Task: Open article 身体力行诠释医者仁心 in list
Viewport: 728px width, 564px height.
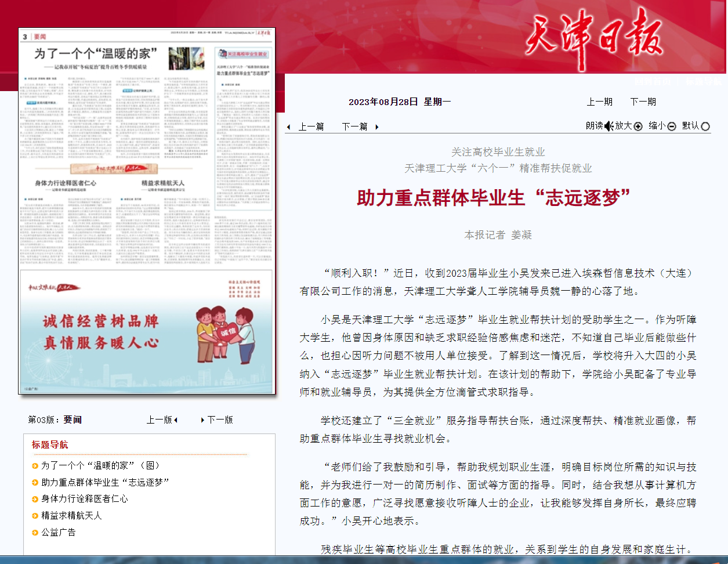Action: point(85,498)
